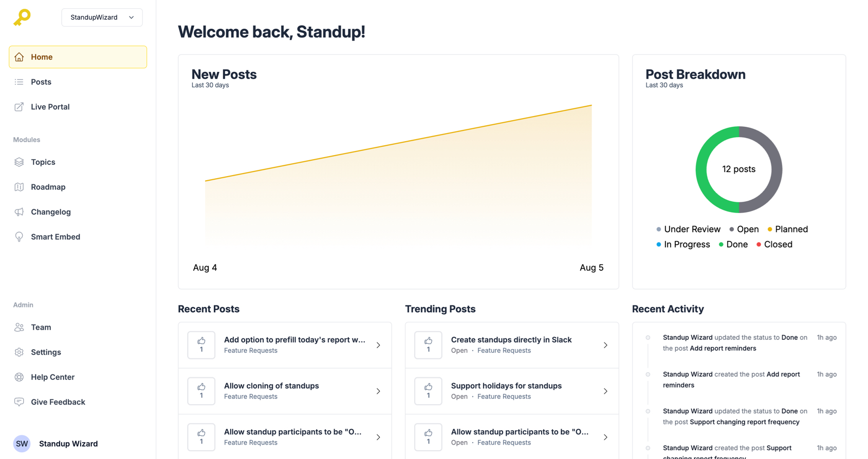Image resolution: width=868 pixels, height=459 pixels.
Task: Expand 'Support holidays for standups' chevron
Action: click(x=605, y=391)
